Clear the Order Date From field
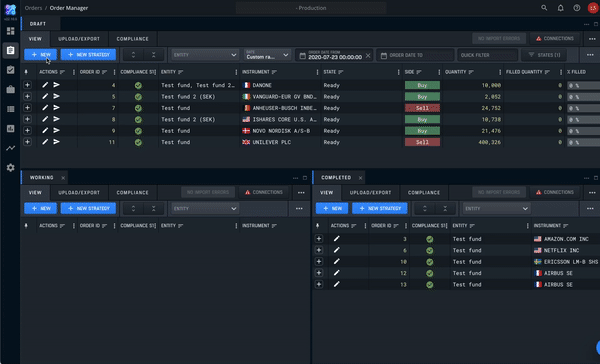 [x=368, y=55]
